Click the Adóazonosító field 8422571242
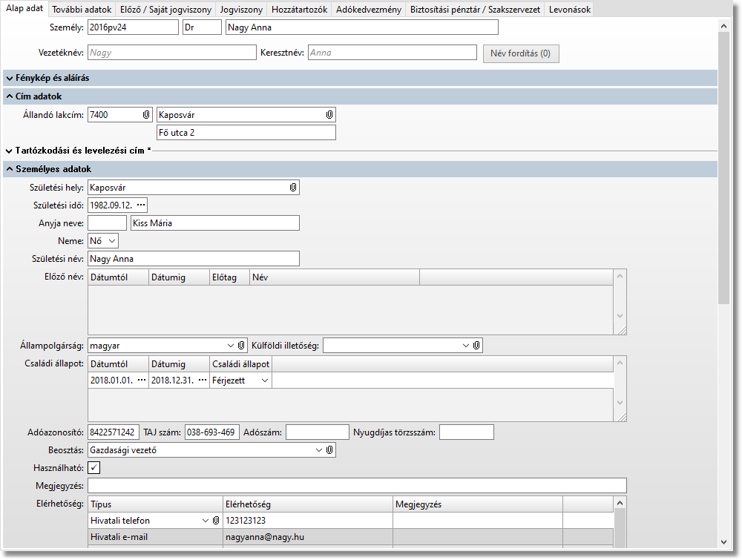Image resolution: width=742 pixels, height=560 pixels. [x=114, y=432]
